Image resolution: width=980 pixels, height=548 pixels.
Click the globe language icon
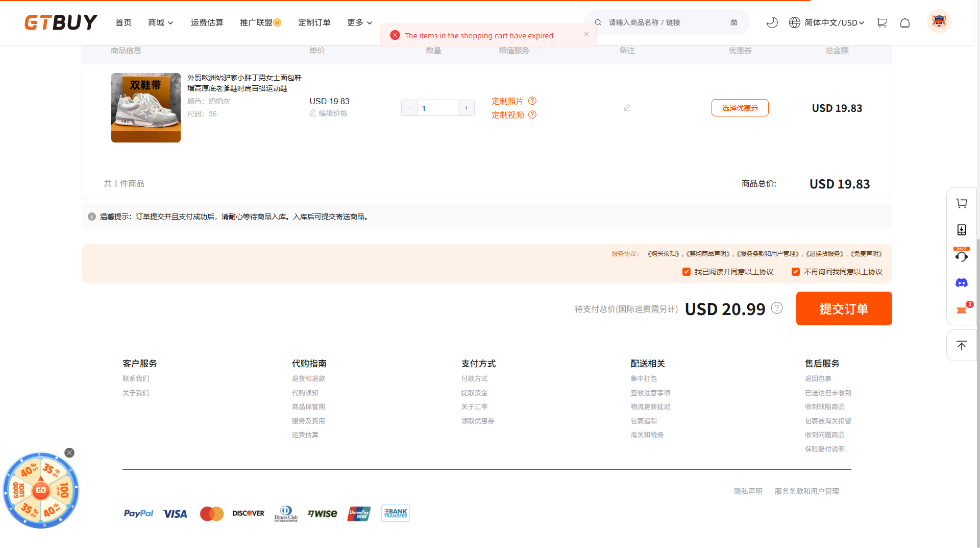(795, 22)
